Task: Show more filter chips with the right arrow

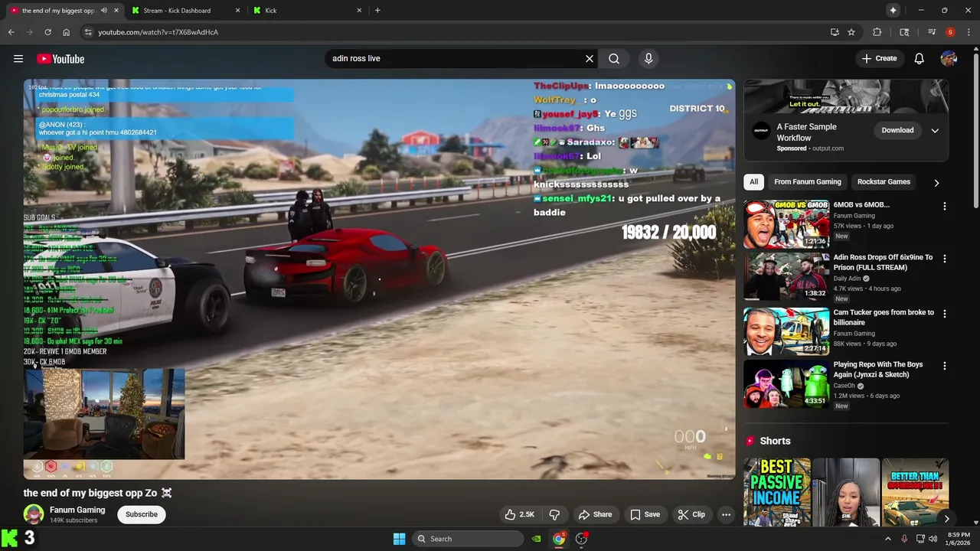Action: pos(936,183)
